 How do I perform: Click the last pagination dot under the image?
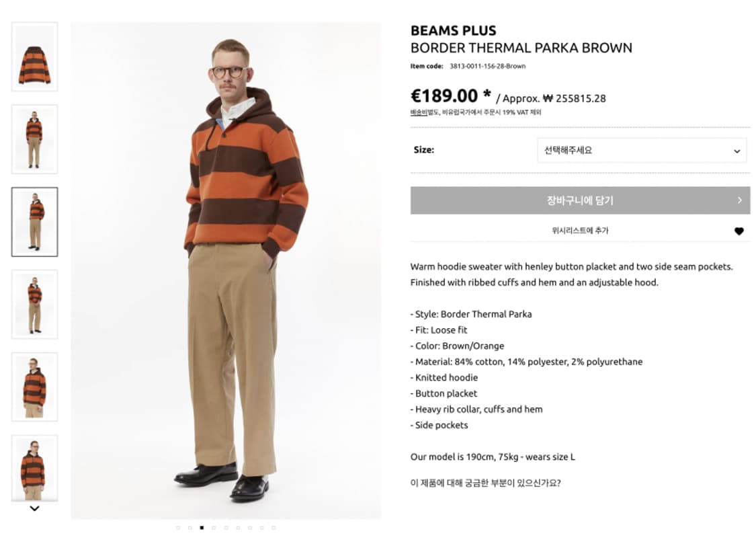[274, 529]
